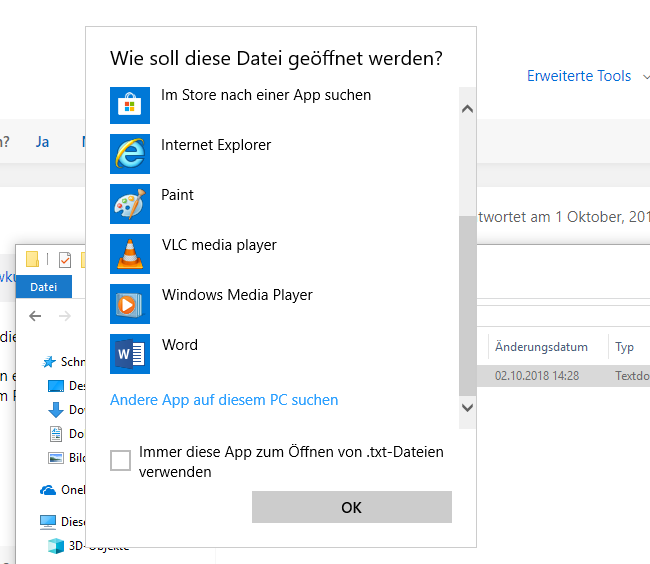650x564 pixels.
Task: Open the Desktop item in navigation pane
Action: 66,386
